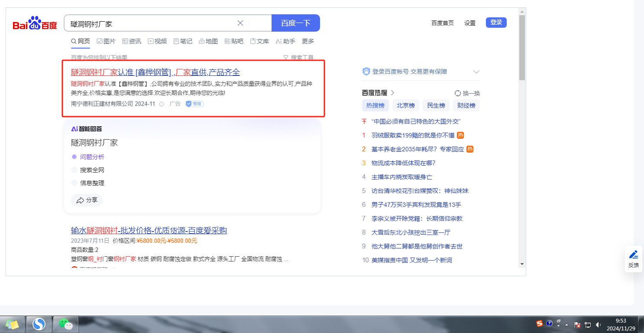Open the 贴吧 tab
Screen dimensions: 644x333
pyautogui.click(x=234, y=41)
